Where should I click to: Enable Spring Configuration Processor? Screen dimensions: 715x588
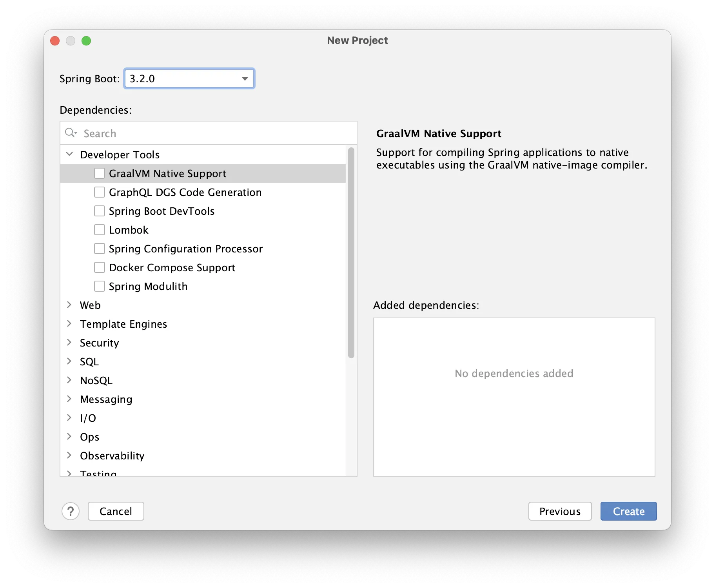[x=100, y=248]
